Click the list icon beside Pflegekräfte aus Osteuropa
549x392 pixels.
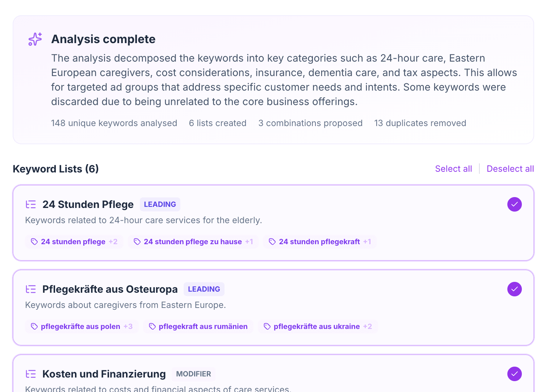tap(31, 289)
